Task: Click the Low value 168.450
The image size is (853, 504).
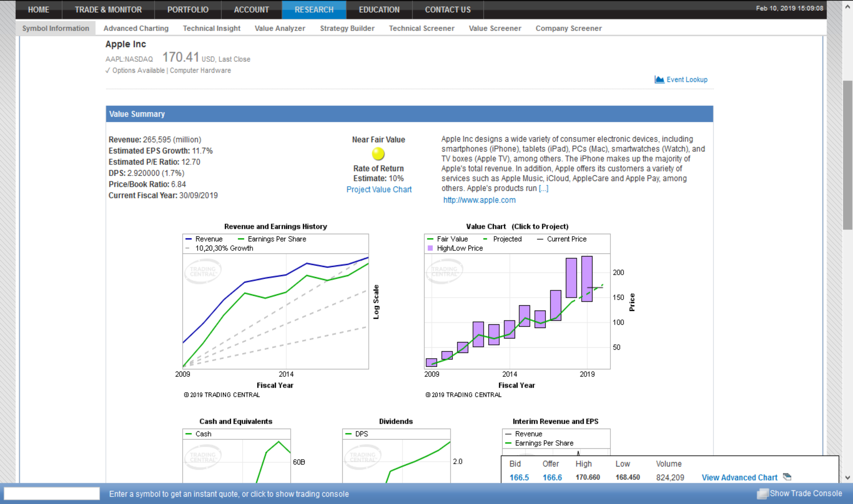Action: [x=628, y=477]
